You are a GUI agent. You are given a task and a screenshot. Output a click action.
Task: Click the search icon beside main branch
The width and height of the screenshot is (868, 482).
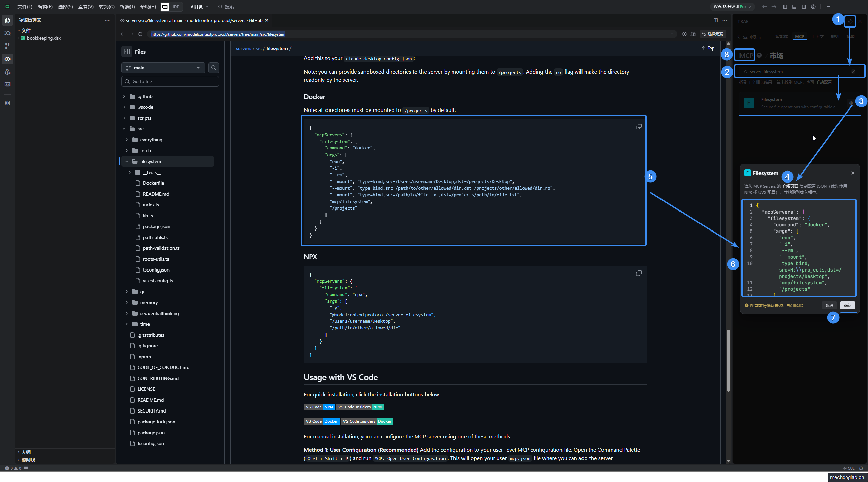click(213, 68)
